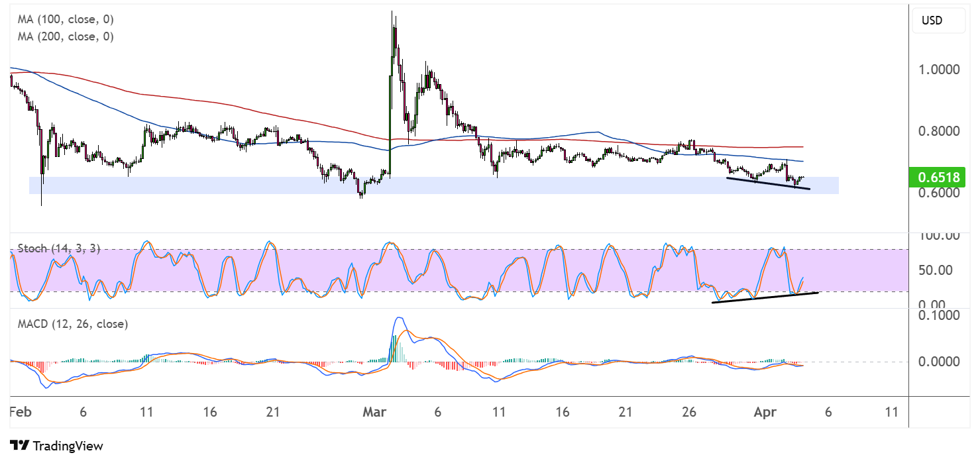980x463 pixels.
Task: Click the Feb date label on time axis
Action: (20, 411)
